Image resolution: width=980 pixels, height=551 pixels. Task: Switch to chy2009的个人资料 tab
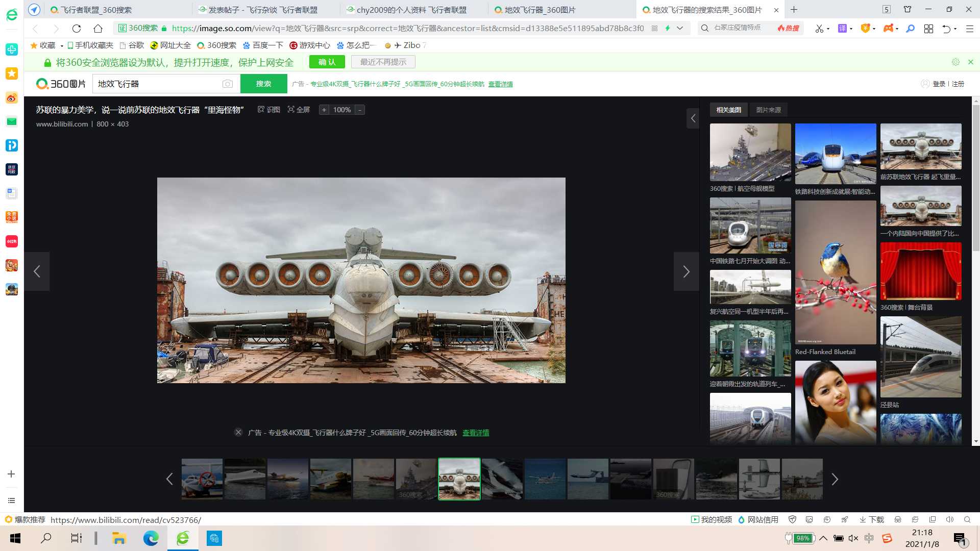click(413, 10)
